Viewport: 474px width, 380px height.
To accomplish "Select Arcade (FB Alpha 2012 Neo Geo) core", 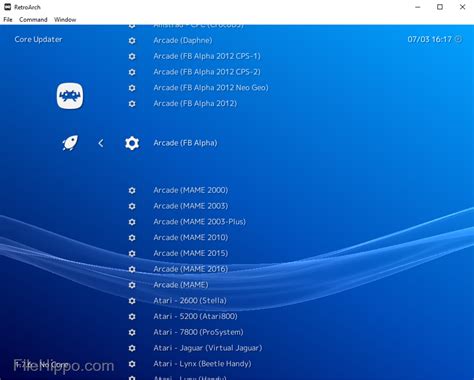I will pyautogui.click(x=211, y=88).
